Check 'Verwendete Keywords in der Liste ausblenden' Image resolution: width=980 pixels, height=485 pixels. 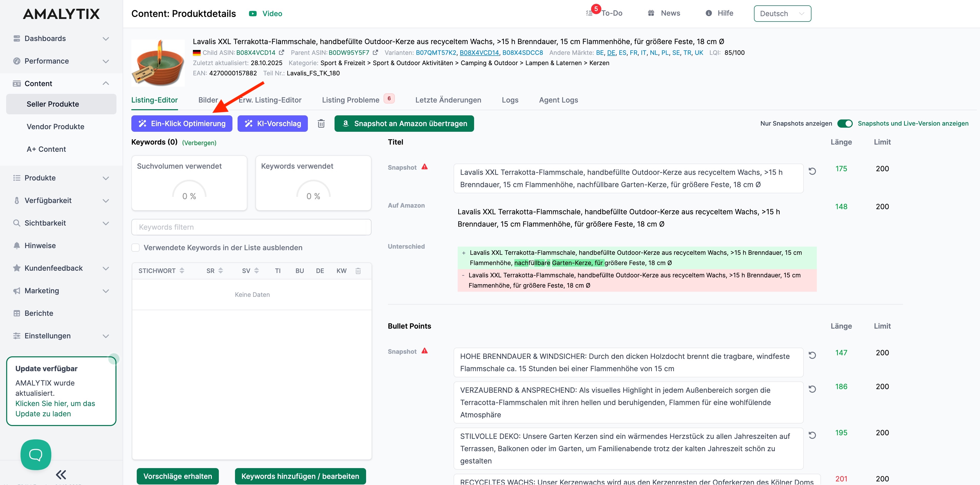(135, 247)
